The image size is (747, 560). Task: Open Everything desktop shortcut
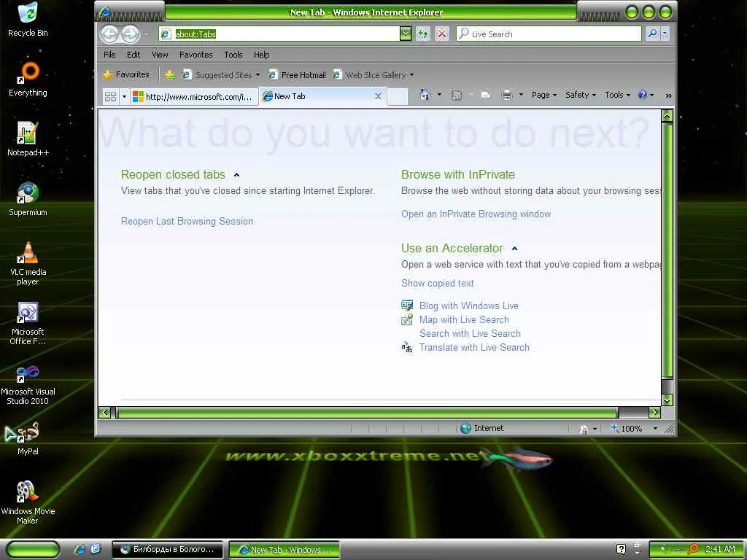[28, 79]
